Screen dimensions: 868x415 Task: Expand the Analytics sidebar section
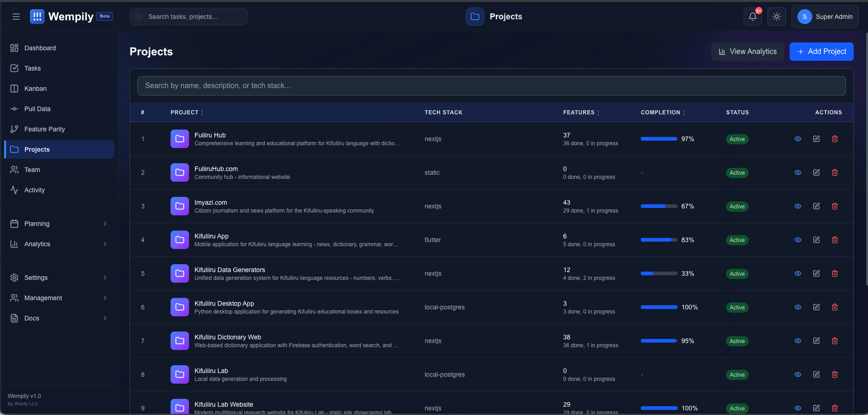coord(59,244)
